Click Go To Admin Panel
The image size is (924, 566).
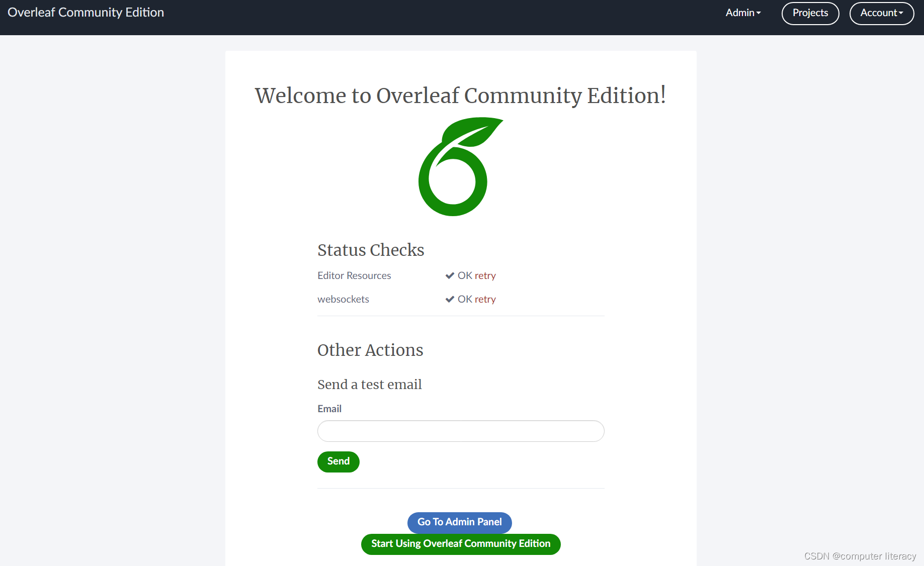point(459,522)
